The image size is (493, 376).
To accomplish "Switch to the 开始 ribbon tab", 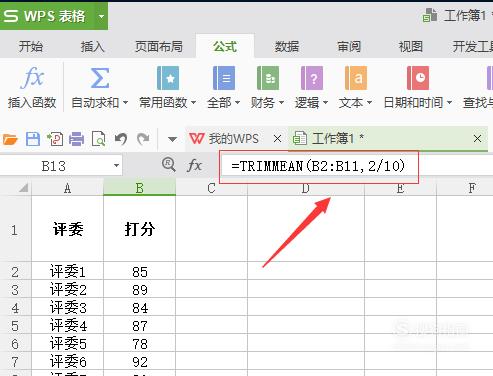I will pyautogui.click(x=31, y=46).
